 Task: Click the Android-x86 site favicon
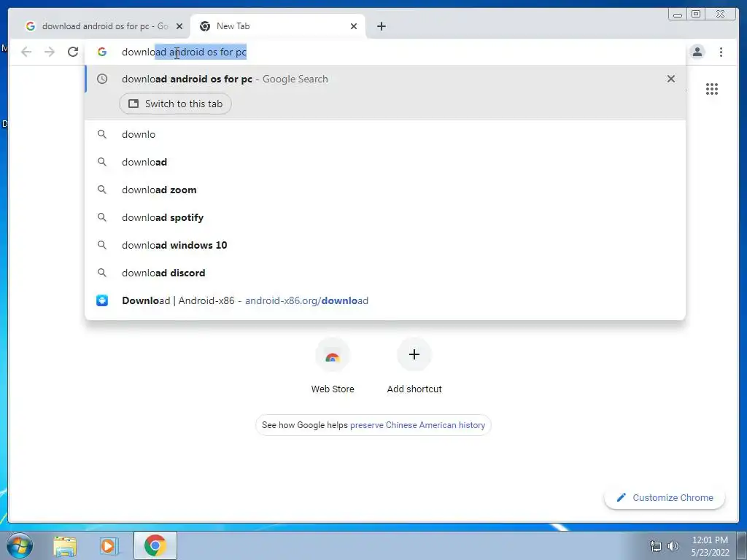click(102, 300)
